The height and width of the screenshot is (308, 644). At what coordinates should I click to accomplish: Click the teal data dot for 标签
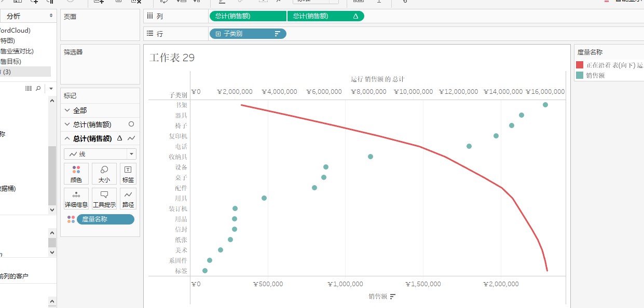pyautogui.click(x=205, y=271)
